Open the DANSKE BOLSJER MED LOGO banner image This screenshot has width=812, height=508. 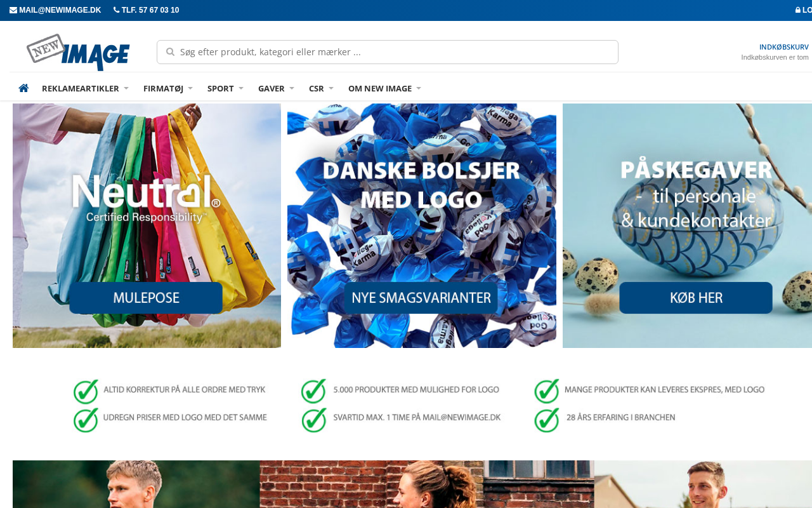pos(422,225)
